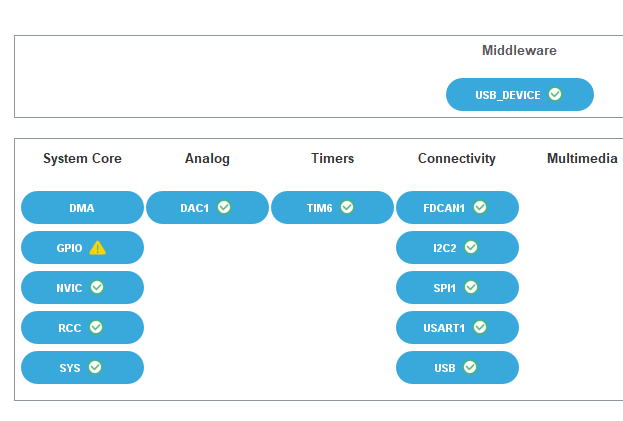
Task: Click green checkmark on USB_DEVICE
Action: pos(555,95)
